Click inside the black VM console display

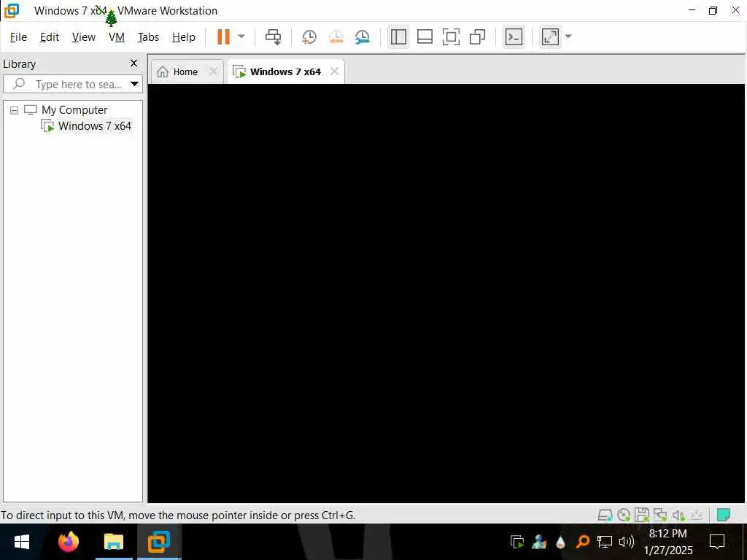(446, 293)
